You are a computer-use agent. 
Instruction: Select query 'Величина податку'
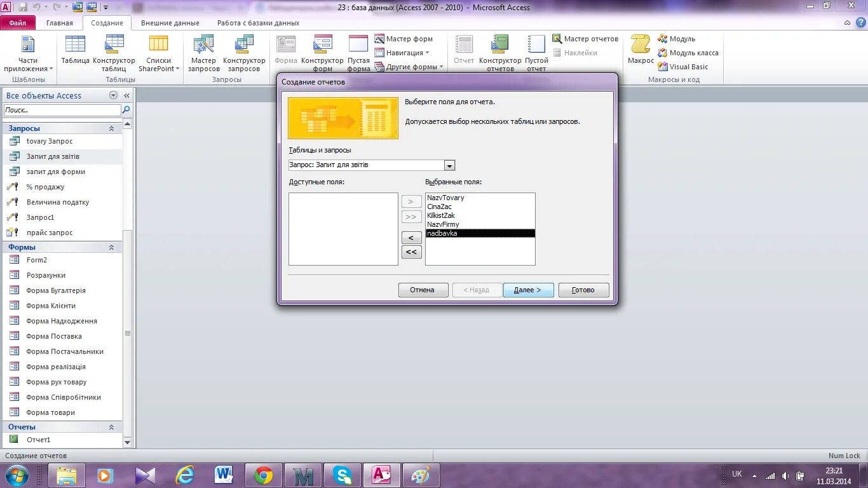coord(62,202)
